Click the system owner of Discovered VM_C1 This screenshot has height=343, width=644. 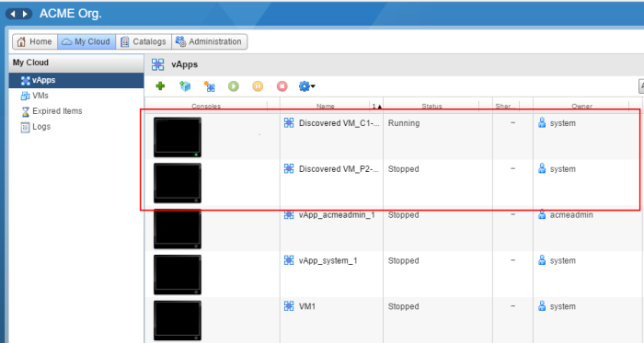click(563, 123)
